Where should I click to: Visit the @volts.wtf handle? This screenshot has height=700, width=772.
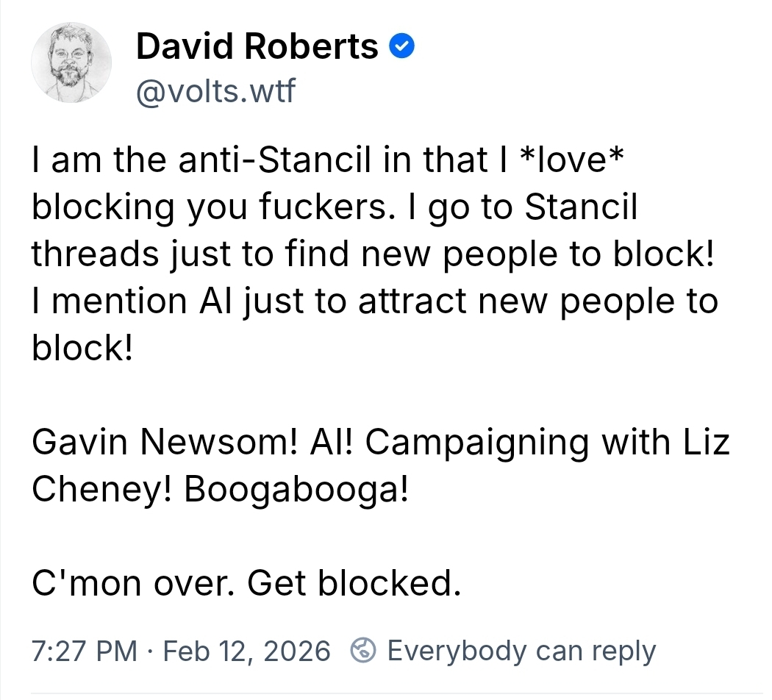coord(215,91)
